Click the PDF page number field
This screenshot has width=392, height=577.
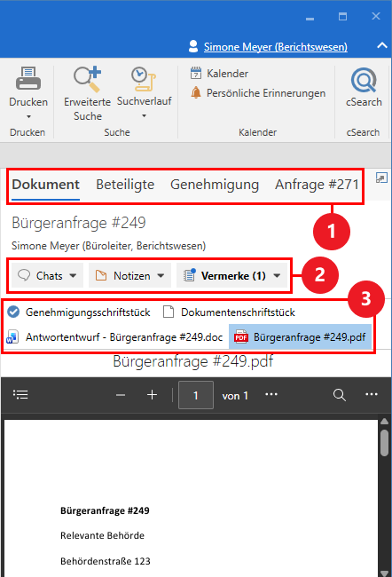point(196,395)
